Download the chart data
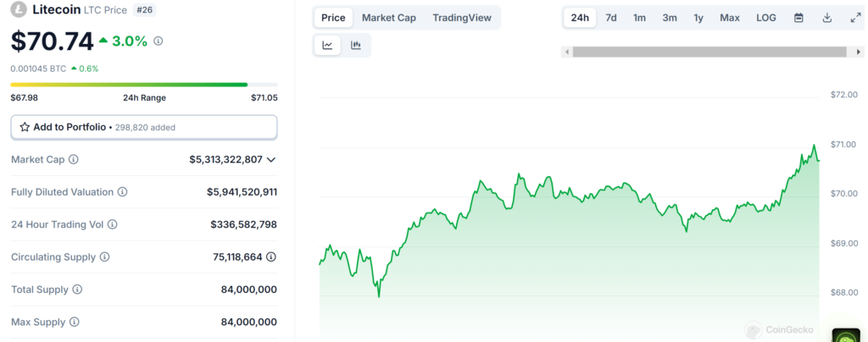This screenshot has width=868, height=342. pyautogui.click(x=826, y=18)
